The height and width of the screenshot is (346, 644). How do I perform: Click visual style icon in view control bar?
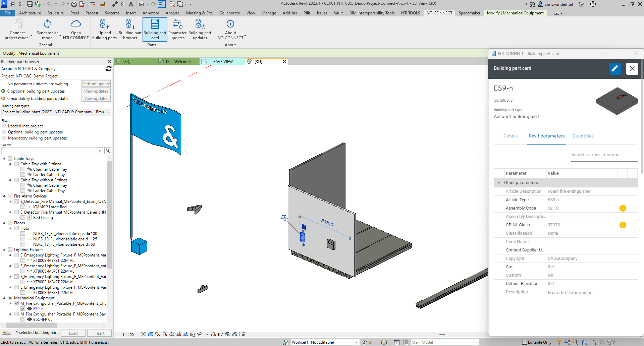[151, 334]
